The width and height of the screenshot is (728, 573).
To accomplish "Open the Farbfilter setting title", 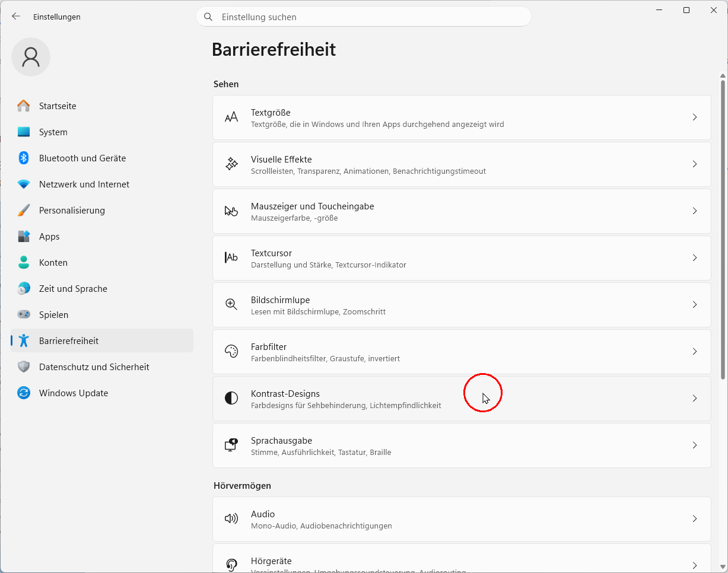I will 269,347.
